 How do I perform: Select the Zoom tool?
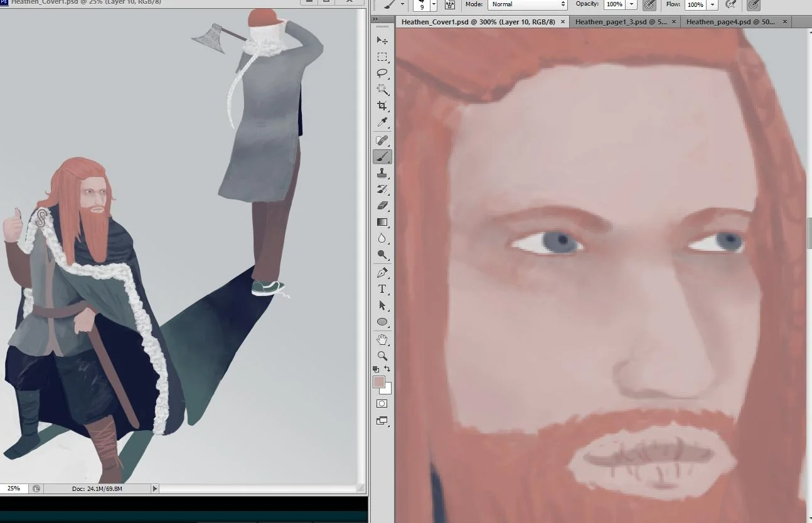[x=382, y=356]
